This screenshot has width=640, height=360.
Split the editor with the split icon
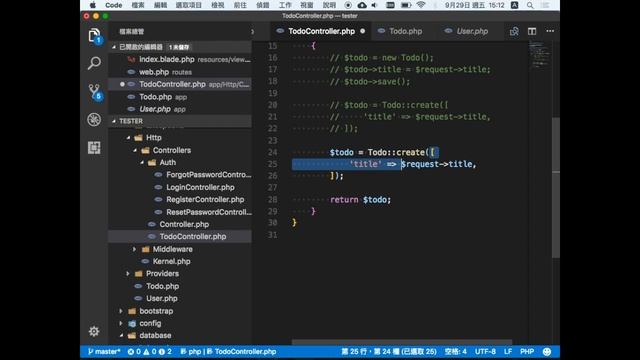pyautogui.click(x=532, y=31)
